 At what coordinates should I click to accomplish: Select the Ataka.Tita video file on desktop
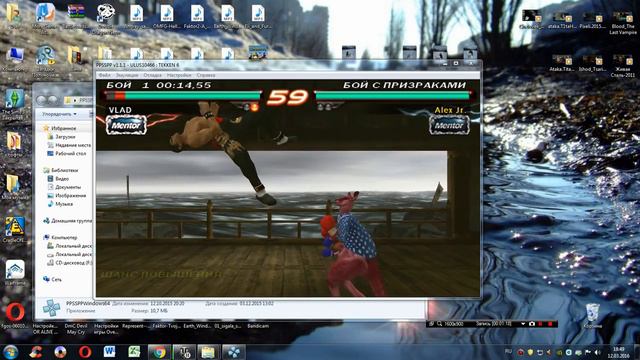pos(562,64)
